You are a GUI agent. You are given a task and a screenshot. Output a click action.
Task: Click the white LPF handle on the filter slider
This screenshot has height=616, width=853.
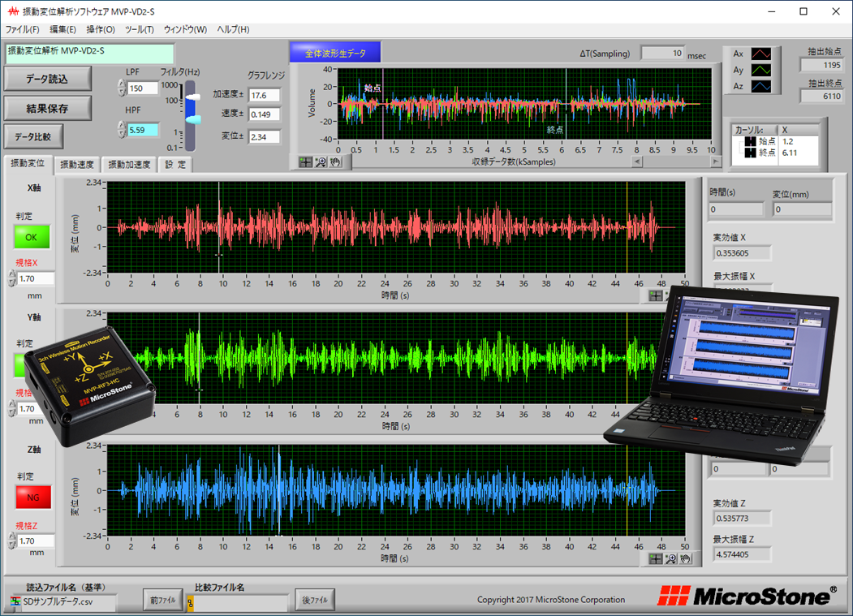(193, 97)
